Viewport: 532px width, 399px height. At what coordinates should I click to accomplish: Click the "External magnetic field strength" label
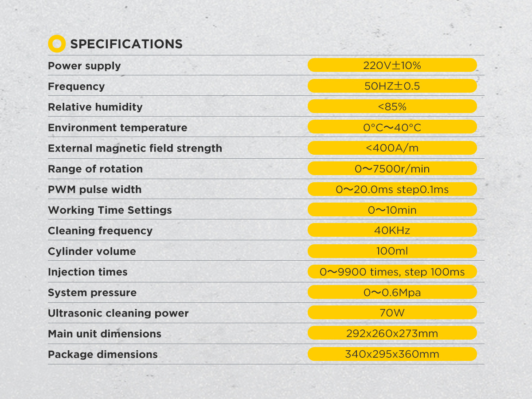tap(135, 148)
